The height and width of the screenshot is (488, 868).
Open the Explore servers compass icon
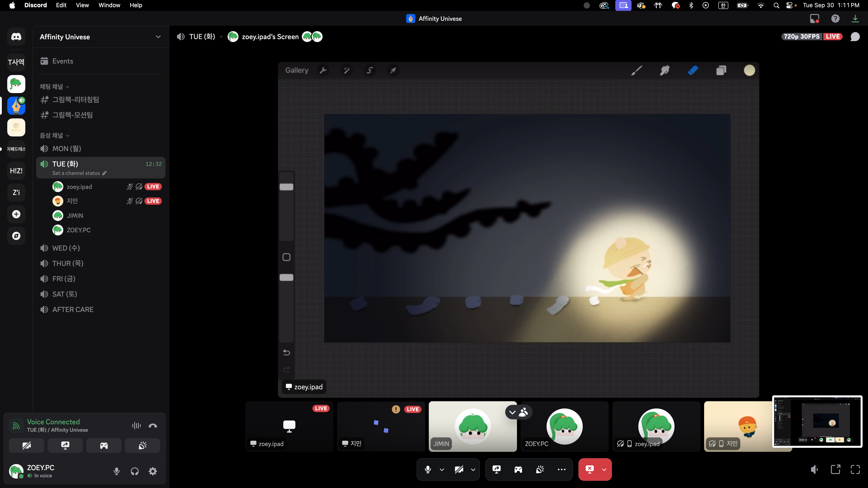[x=16, y=236]
